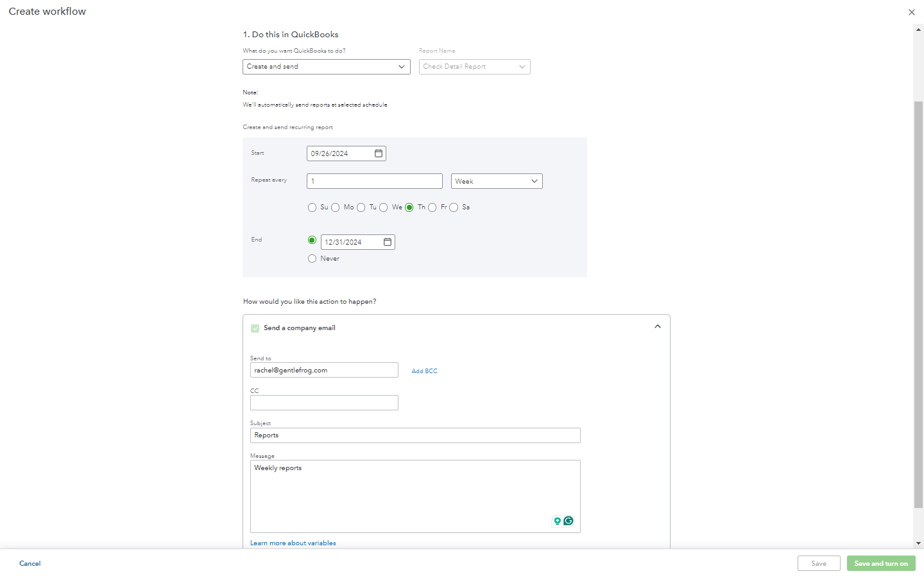Click the '1. Do this in QuickBooks' heading
Screen dimensions: 924x578
(291, 35)
